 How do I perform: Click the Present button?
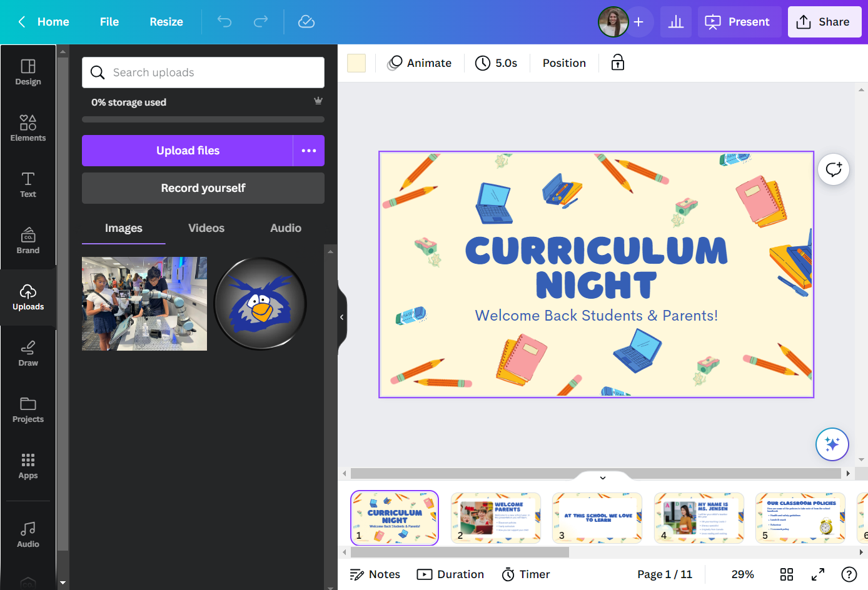[x=739, y=22]
